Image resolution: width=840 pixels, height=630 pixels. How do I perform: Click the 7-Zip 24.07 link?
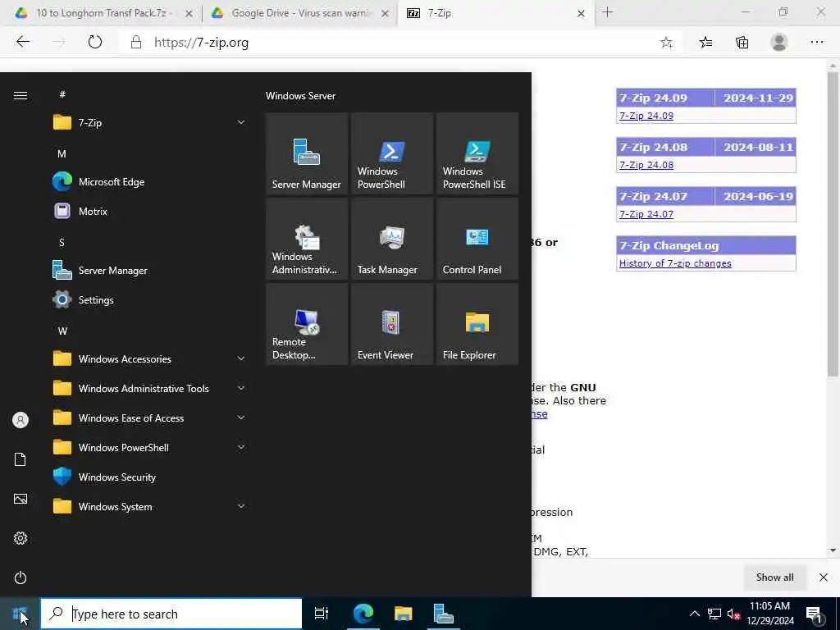(x=646, y=214)
